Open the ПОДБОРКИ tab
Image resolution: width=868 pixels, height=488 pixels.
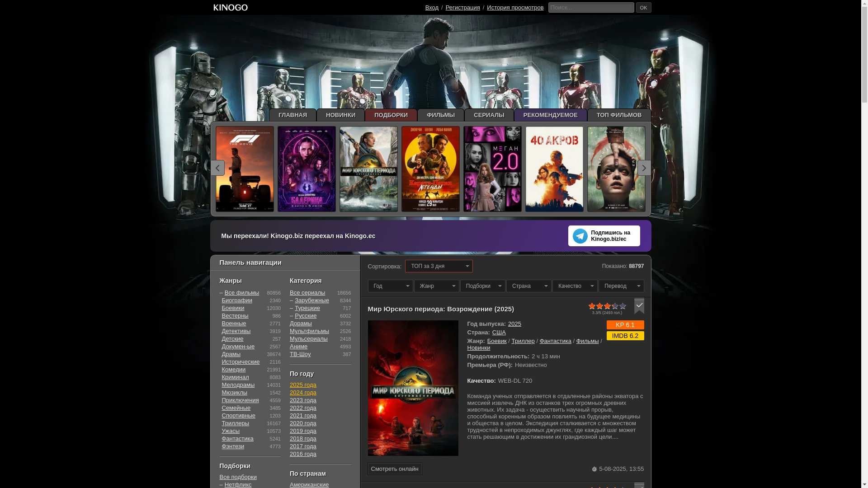point(391,115)
